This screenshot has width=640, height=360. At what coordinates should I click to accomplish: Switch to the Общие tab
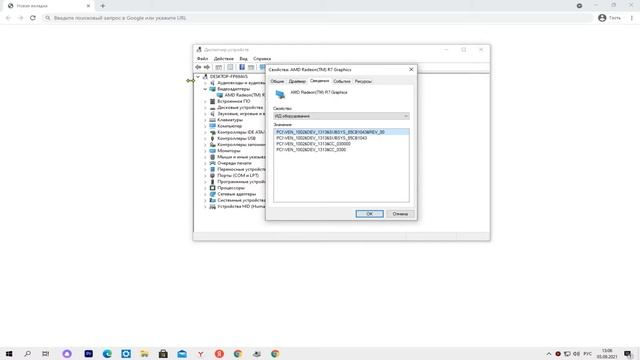click(277, 81)
